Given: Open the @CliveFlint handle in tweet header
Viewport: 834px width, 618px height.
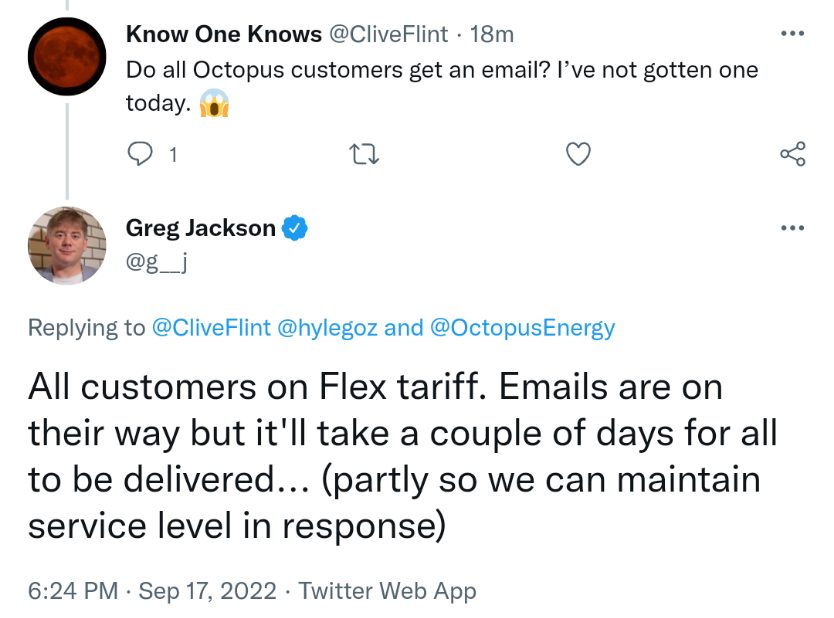Looking at the screenshot, I should coord(388,34).
